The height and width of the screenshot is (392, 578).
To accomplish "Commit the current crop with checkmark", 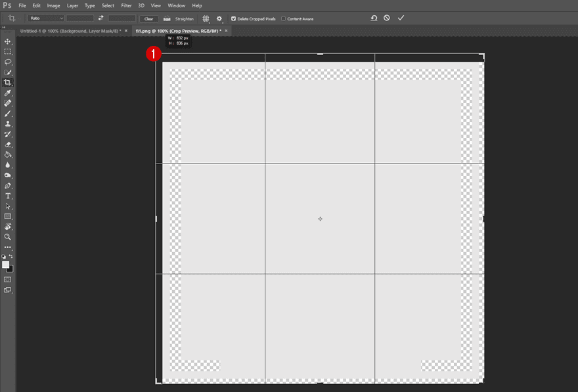I will pyautogui.click(x=401, y=18).
